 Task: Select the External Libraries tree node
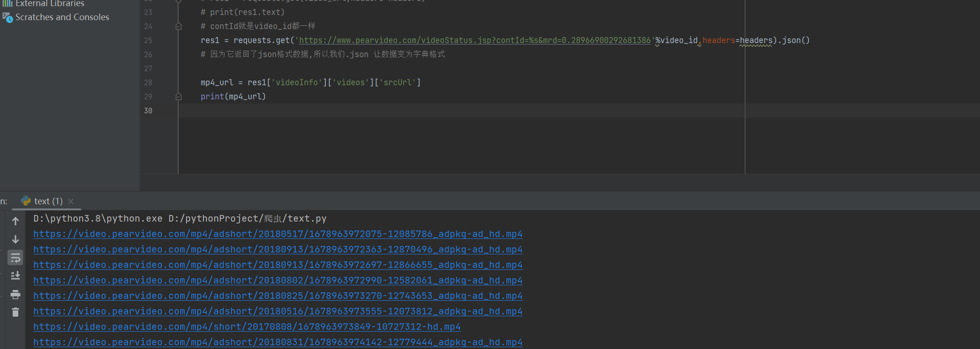(x=50, y=3)
